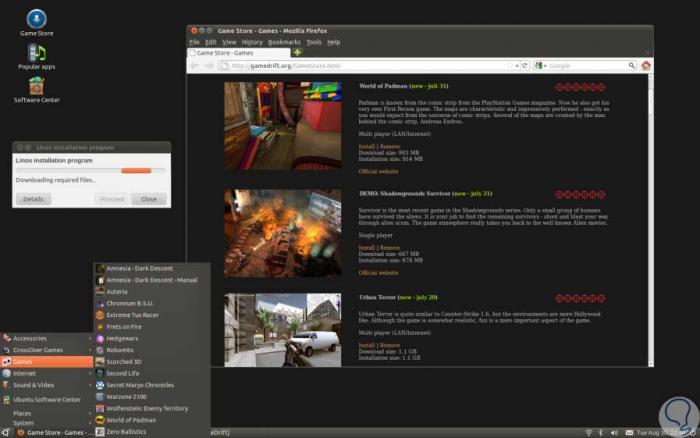The width and height of the screenshot is (700, 438).
Task: Click the Urban Terror screenshot thumbnail
Action: click(x=283, y=330)
